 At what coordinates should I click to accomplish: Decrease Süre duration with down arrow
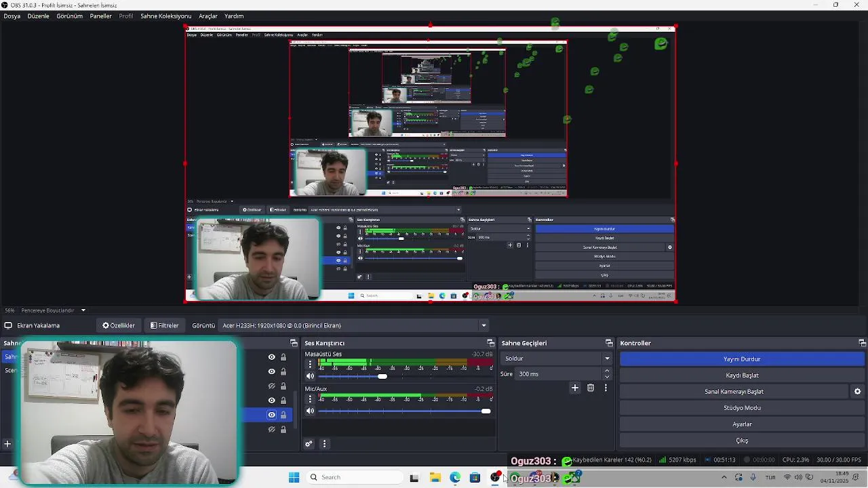click(607, 377)
